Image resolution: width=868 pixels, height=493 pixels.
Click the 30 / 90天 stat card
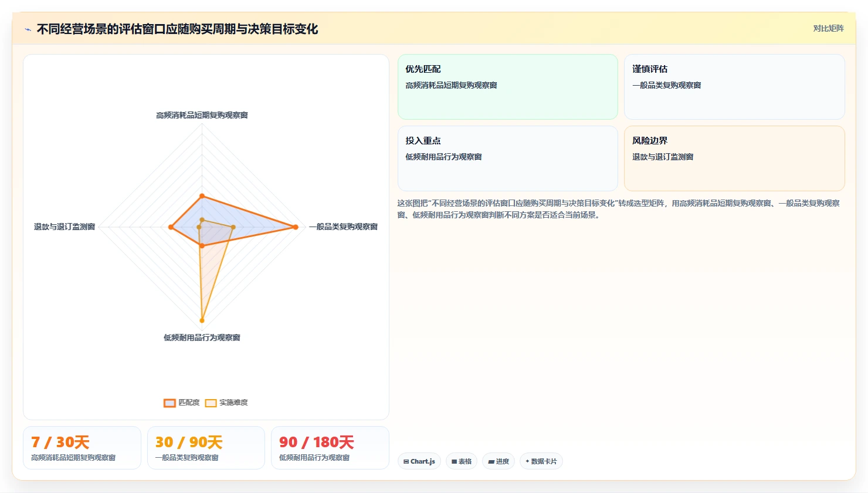(206, 448)
